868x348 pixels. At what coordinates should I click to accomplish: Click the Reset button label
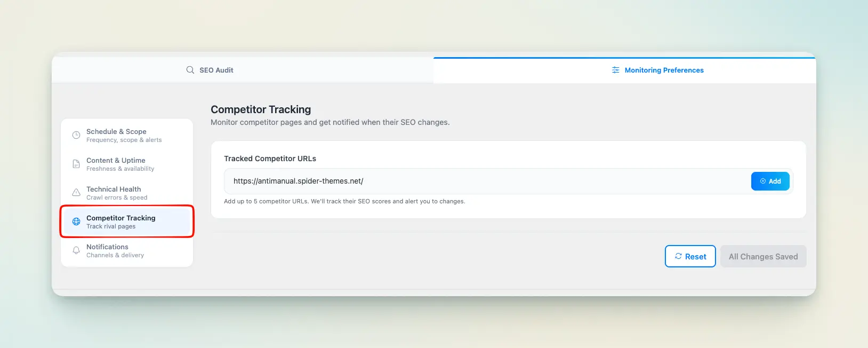(695, 257)
